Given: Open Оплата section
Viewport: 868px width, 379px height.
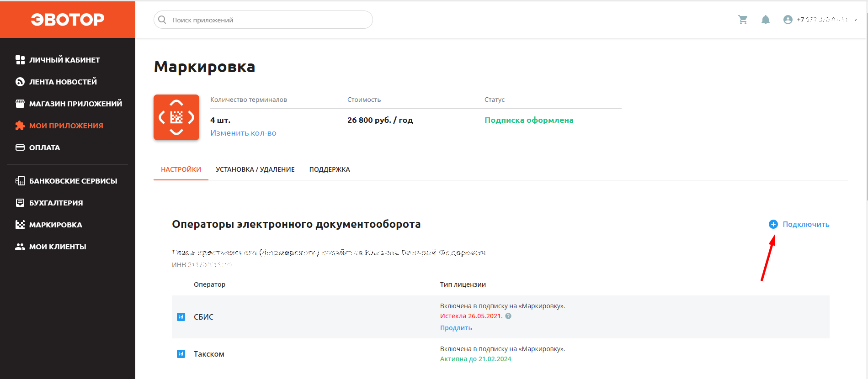Looking at the screenshot, I should [x=45, y=147].
